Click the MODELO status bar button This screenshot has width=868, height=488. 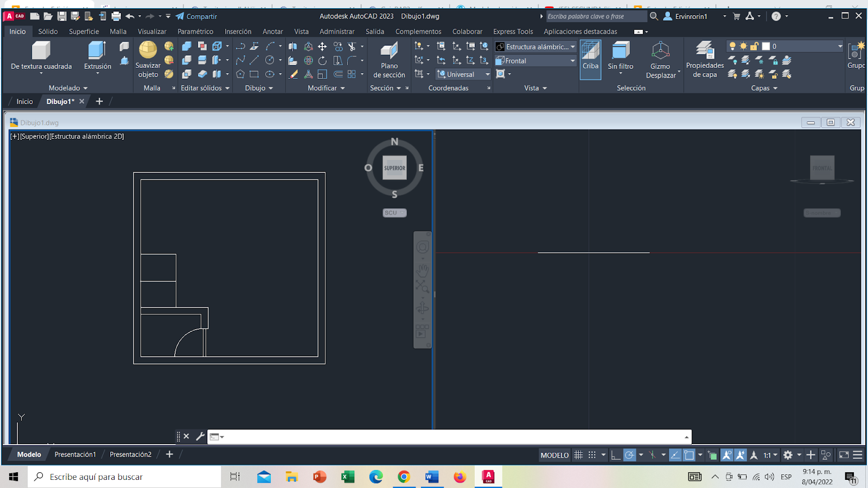554,455
